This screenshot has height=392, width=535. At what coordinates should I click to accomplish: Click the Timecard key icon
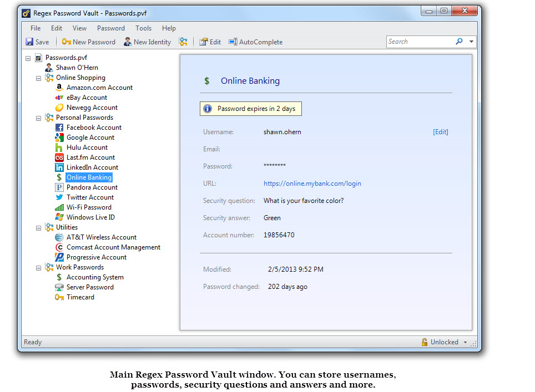[x=59, y=297]
